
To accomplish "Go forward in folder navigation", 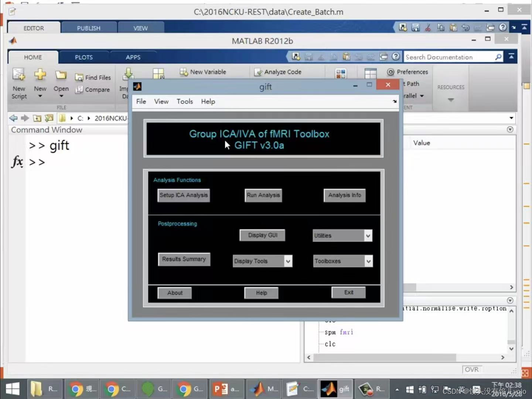I will point(25,118).
